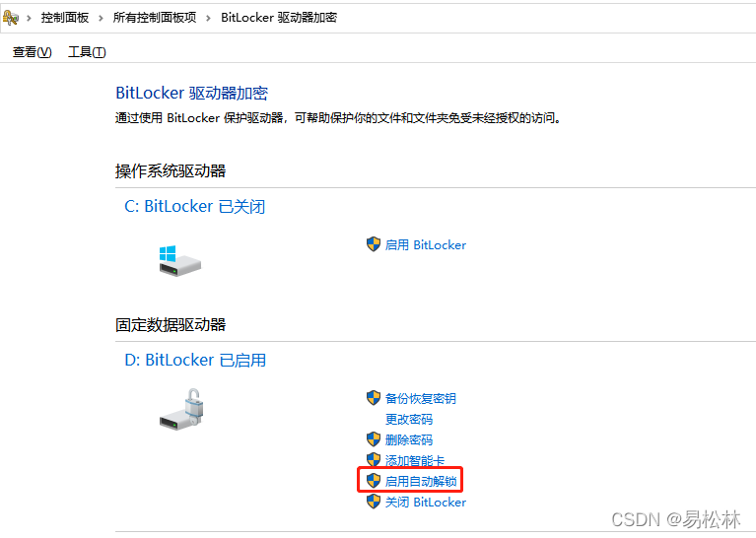Screen dimensions: 756x538
Task: Click shield icon beside 关闭 BitLocker
Action: click(x=374, y=502)
